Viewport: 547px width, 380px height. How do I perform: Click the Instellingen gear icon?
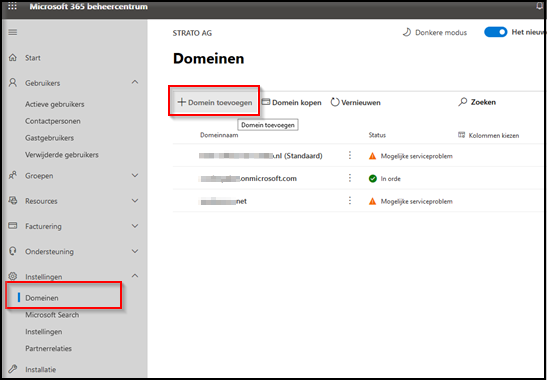(13, 276)
